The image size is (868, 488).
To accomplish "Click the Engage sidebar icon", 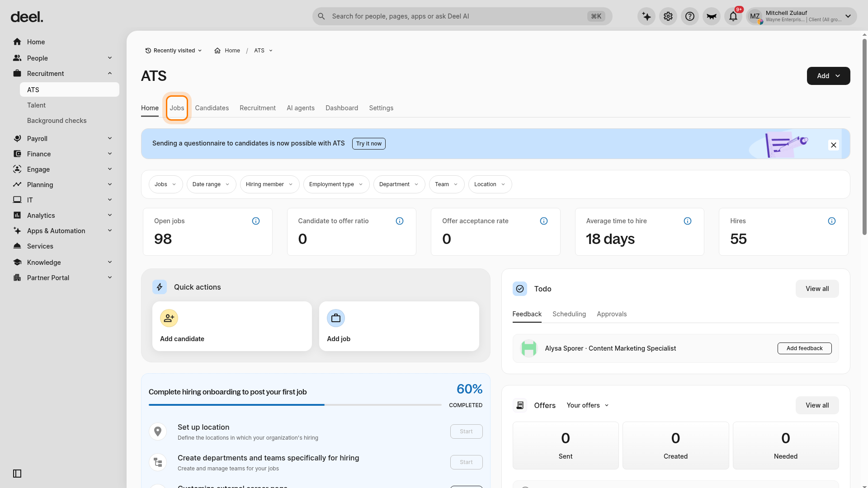I will 17,169.
